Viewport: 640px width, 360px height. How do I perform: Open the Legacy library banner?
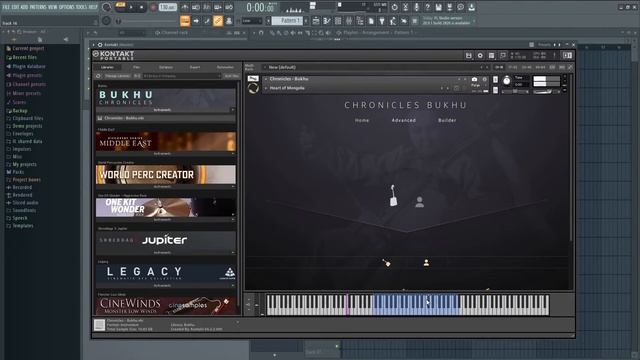point(166,273)
